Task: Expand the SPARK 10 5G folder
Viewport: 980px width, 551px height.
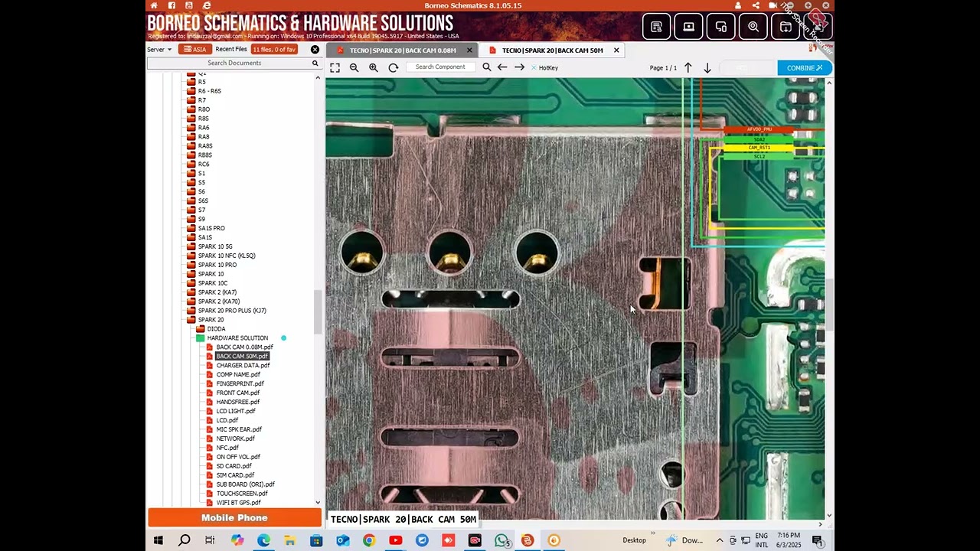Action: coord(191,246)
